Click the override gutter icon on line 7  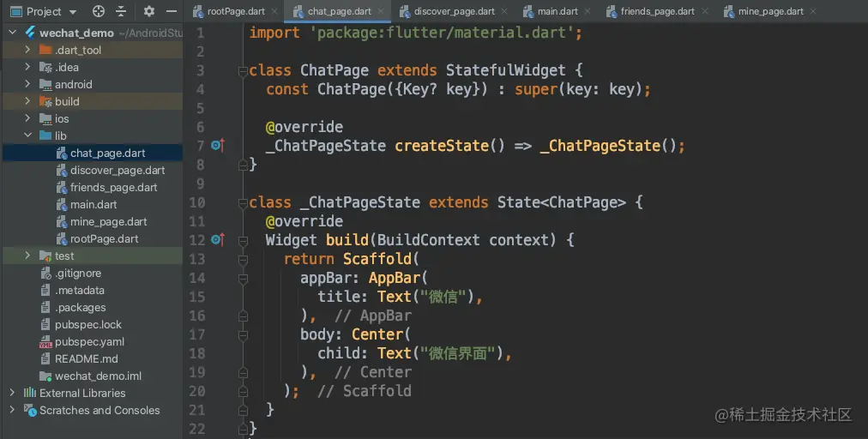(218, 146)
